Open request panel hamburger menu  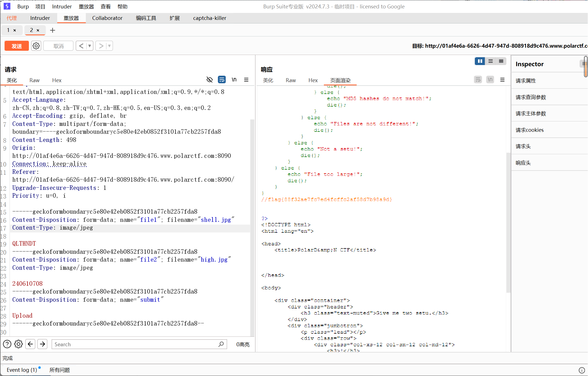coord(246,80)
